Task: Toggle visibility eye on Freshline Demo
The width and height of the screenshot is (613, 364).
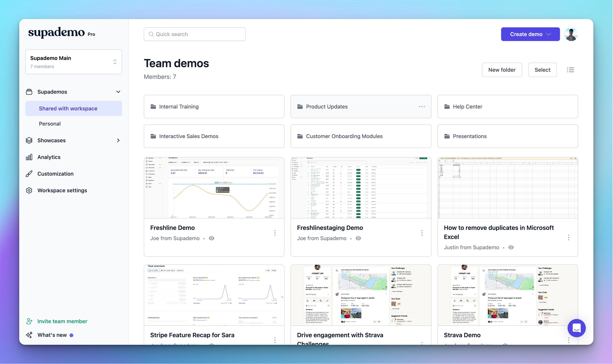Action: click(211, 238)
